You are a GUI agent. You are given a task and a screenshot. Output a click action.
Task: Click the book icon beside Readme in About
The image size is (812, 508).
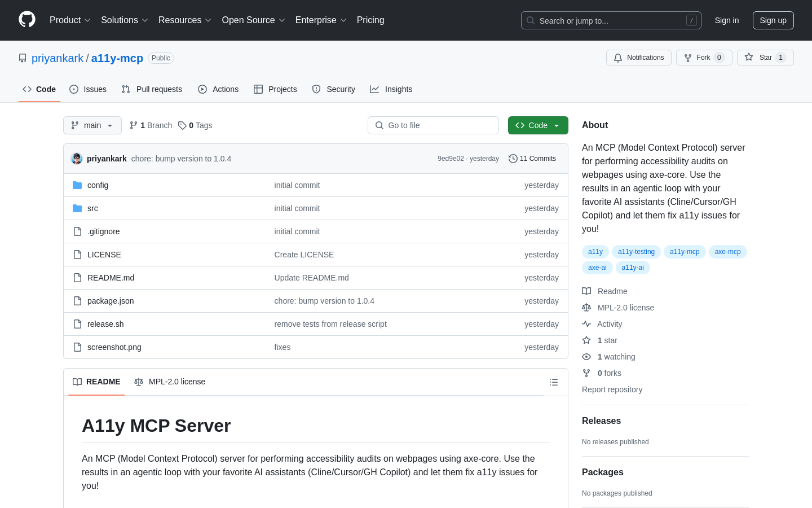[586, 291]
